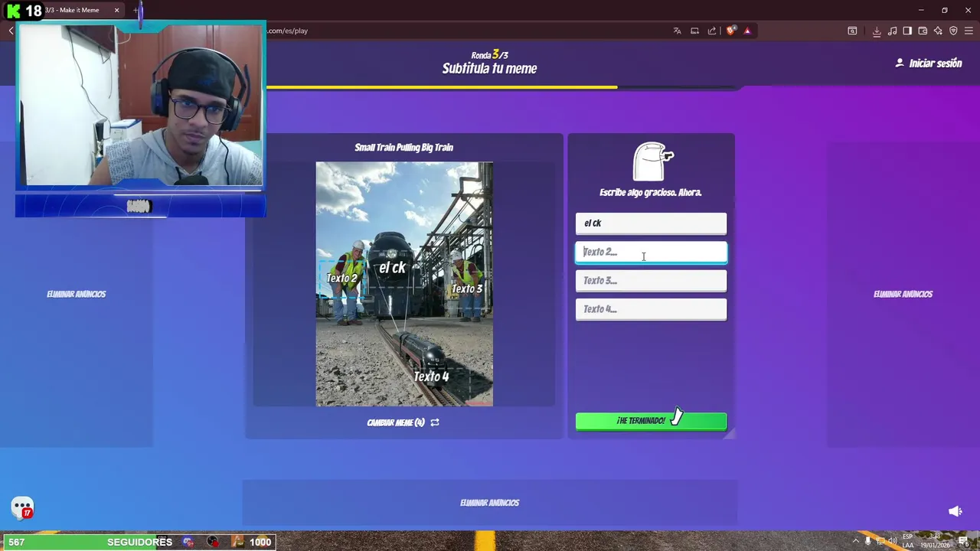This screenshot has height=551, width=980.
Task: Click Eliminar anuncios in the left panel
Action: 76,294
